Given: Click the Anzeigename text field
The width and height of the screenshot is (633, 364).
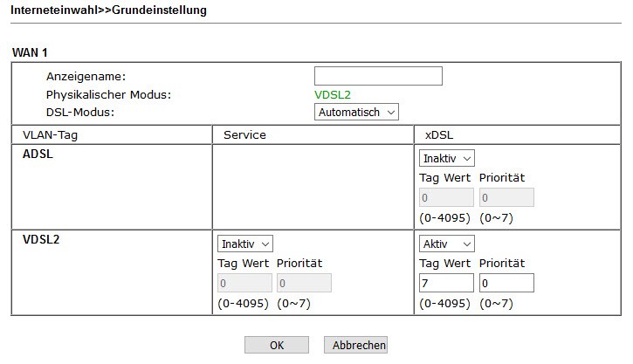Looking at the screenshot, I should pos(378,77).
